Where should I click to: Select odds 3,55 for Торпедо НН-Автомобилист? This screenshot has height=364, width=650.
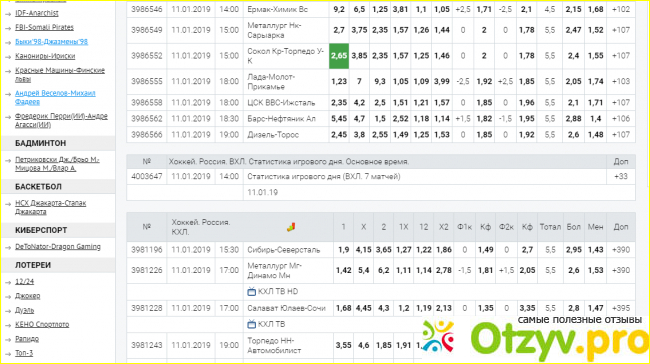[343, 345]
